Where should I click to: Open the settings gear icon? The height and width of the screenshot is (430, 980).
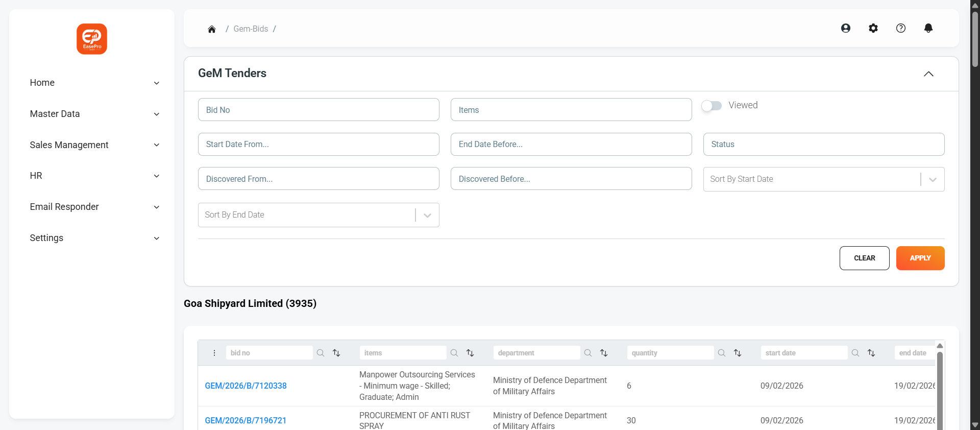(873, 28)
